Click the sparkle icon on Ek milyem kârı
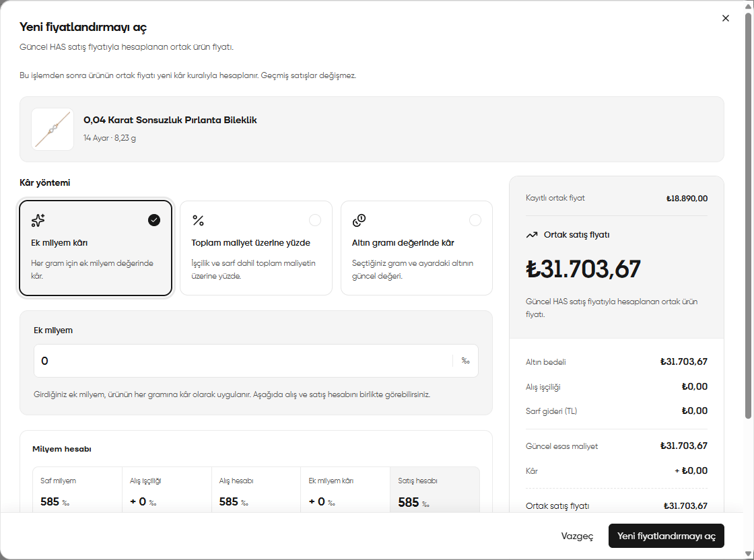 coord(38,220)
